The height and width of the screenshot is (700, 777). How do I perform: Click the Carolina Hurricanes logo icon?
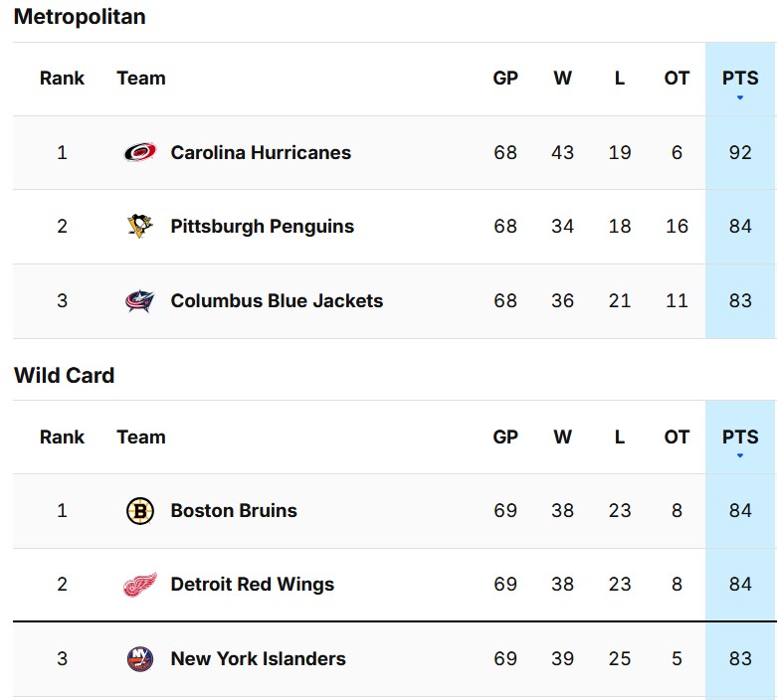pos(140,152)
